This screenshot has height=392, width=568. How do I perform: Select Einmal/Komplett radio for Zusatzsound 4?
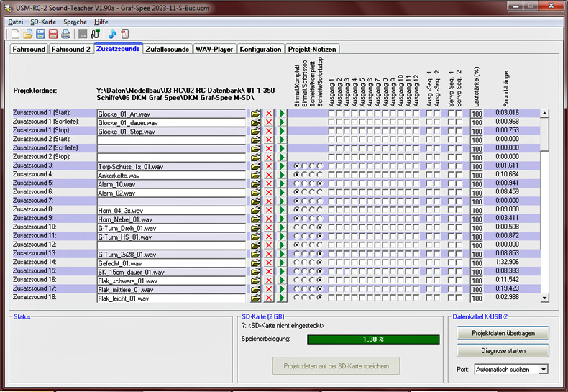[x=297, y=175]
